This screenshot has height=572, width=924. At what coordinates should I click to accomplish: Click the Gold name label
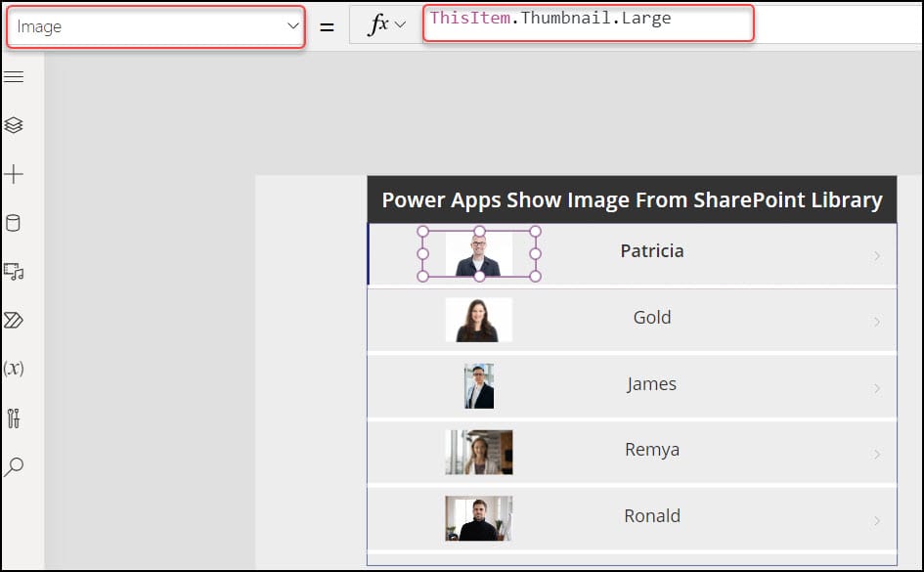[652, 318]
